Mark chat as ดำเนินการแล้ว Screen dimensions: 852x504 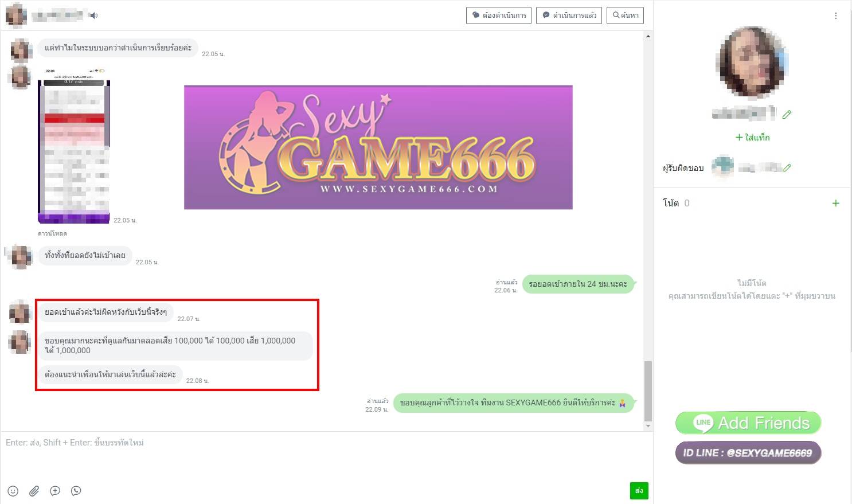[569, 15]
